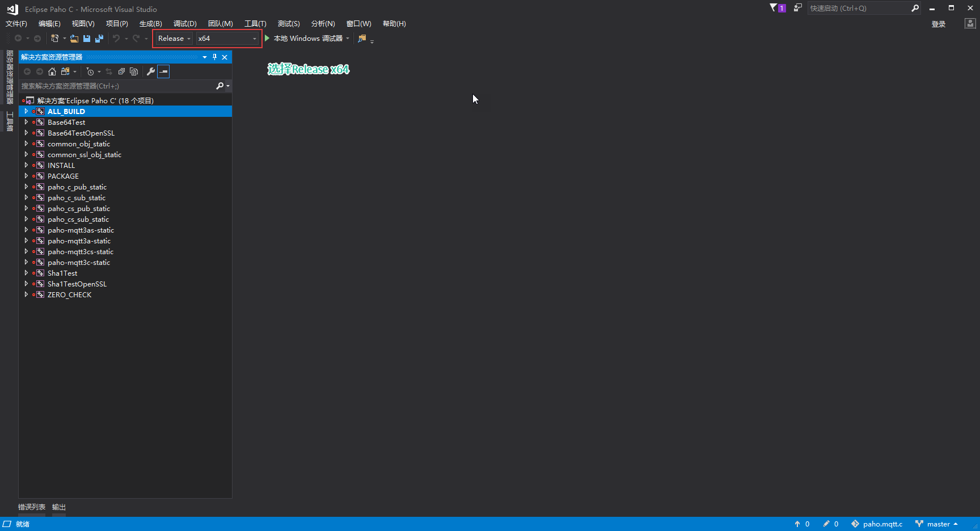
Task: Click the Send Feedback icon
Action: pyautogui.click(x=797, y=8)
